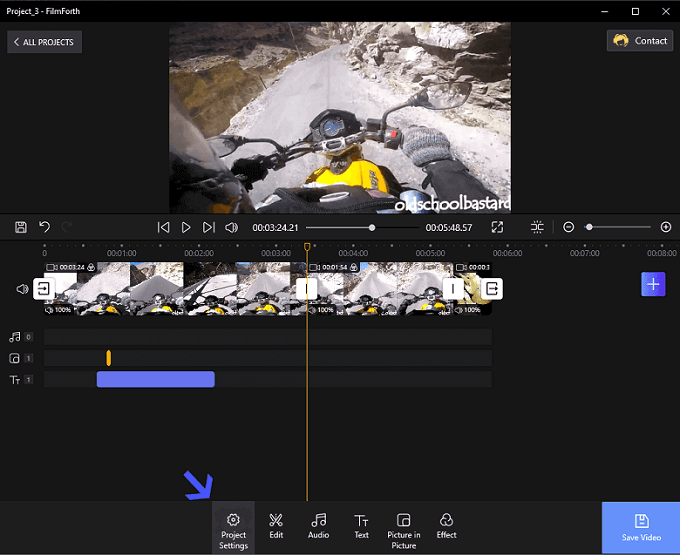Skip to next clip
Screen dimensions: 680x555
209,227
